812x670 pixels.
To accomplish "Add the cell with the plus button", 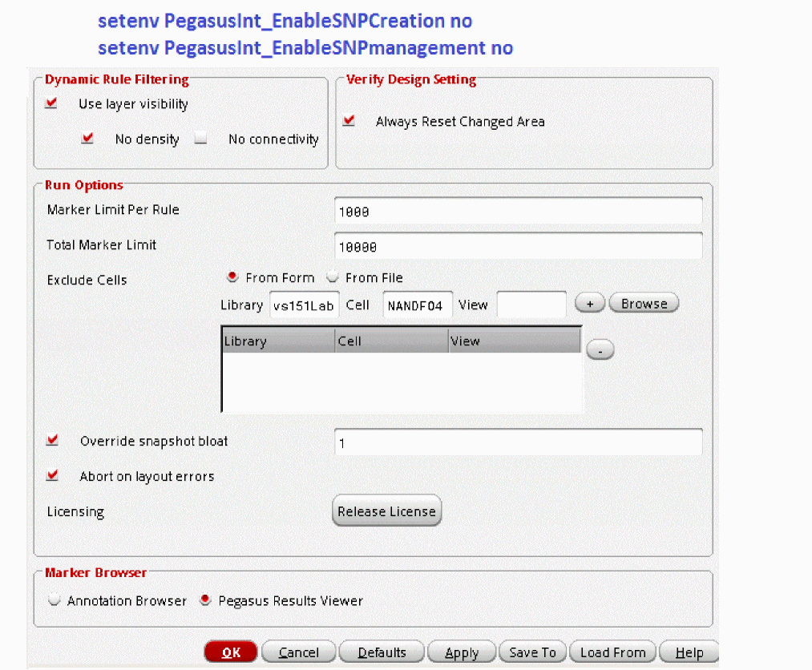I will point(590,304).
